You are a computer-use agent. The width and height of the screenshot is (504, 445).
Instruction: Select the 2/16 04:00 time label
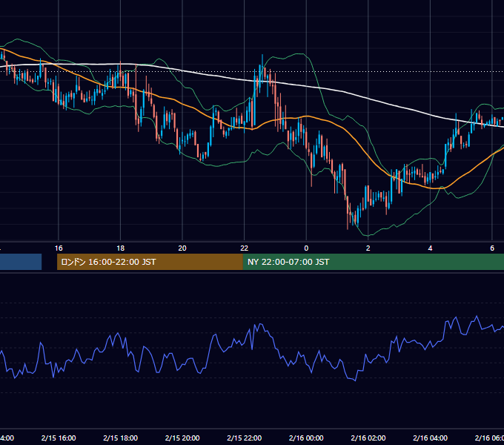(x=430, y=438)
